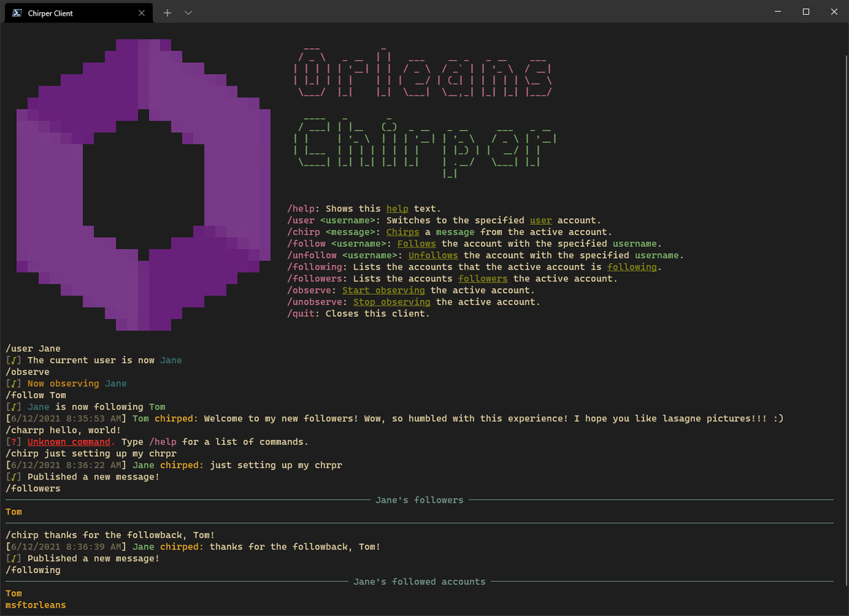This screenshot has height=616, width=849.
Task: Close the terminal window
Action: 833,11
